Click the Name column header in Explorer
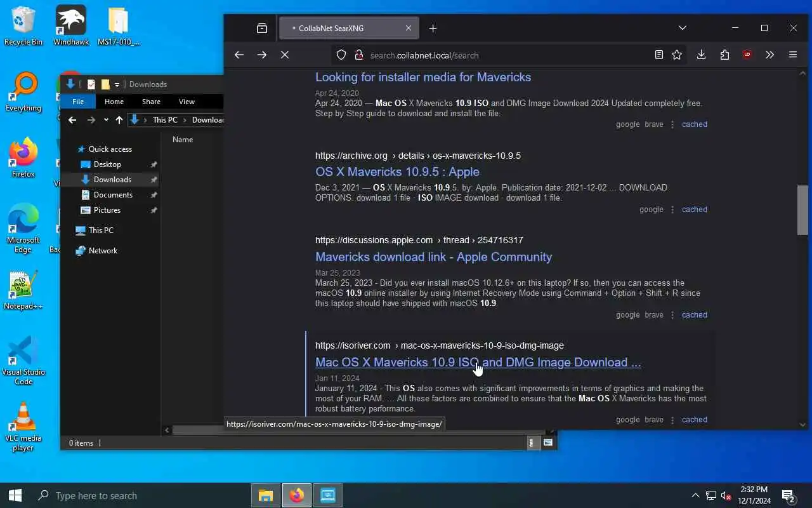Image resolution: width=812 pixels, height=508 pixels. point(183,140)
